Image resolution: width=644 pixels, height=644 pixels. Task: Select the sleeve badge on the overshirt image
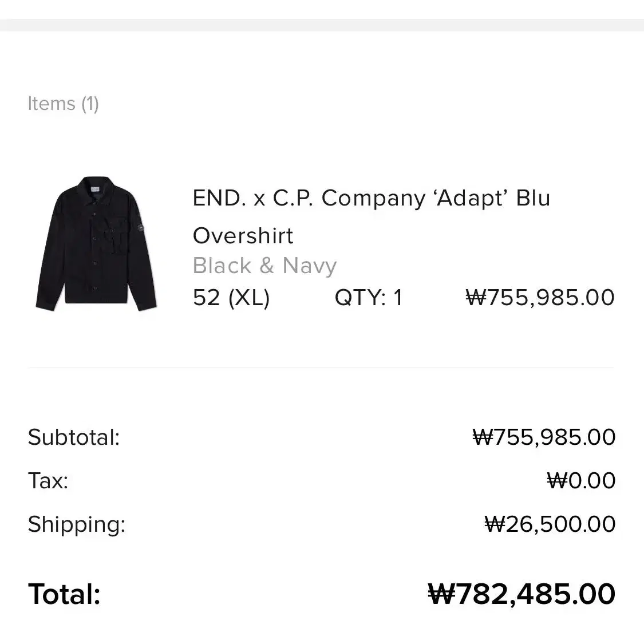click(140, 227)
